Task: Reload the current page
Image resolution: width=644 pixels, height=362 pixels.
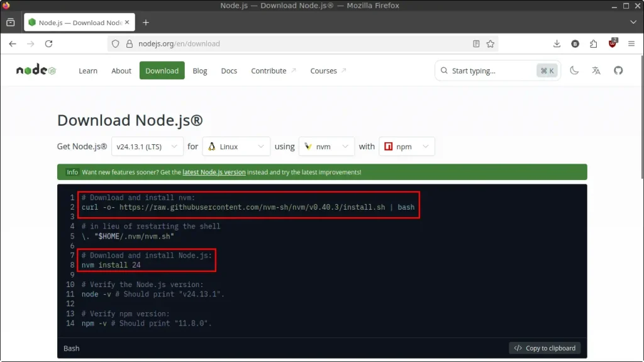Action: pyautogui.click(x=48, y=43)
